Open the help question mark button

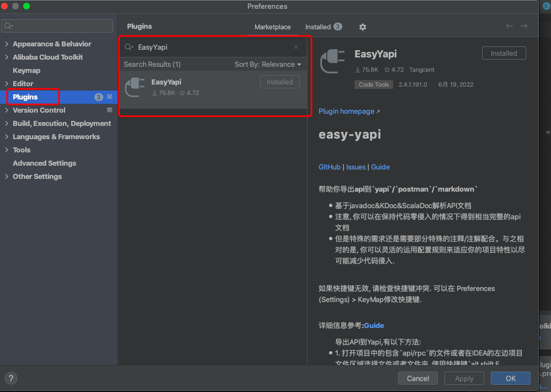pos(11,378)
